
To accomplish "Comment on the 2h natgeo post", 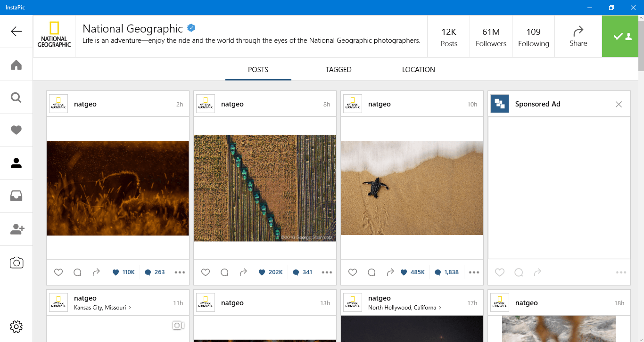I will coord(77,272).
